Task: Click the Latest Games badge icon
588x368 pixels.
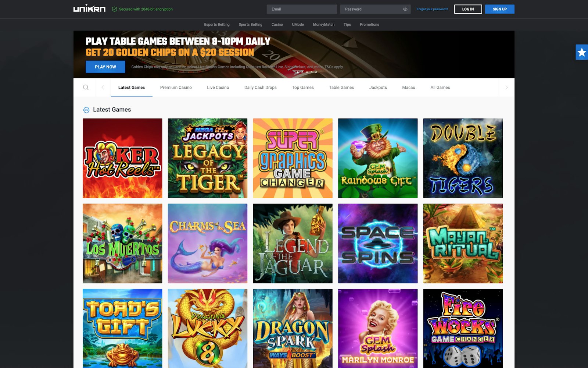Action: [x=86, y=110]
